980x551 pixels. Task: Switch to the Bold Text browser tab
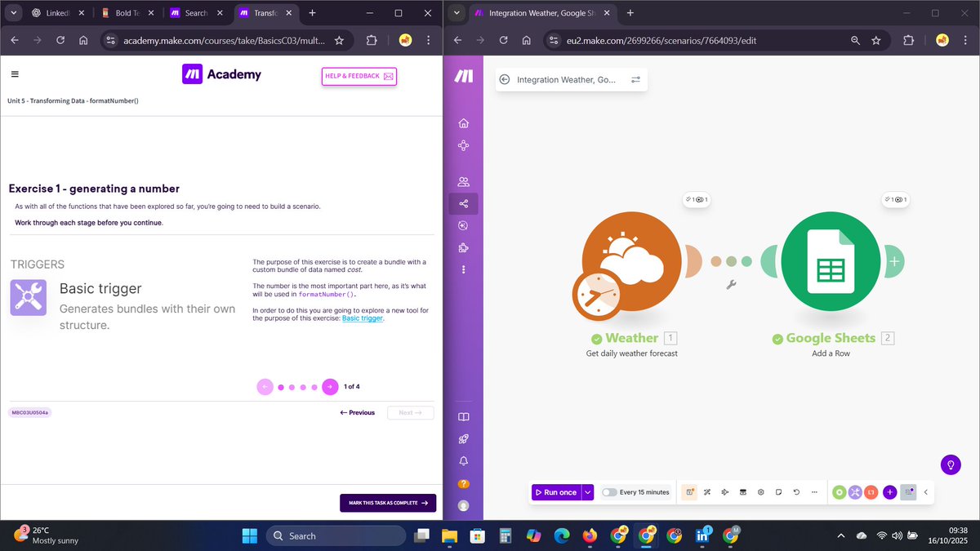pos(127,13)
